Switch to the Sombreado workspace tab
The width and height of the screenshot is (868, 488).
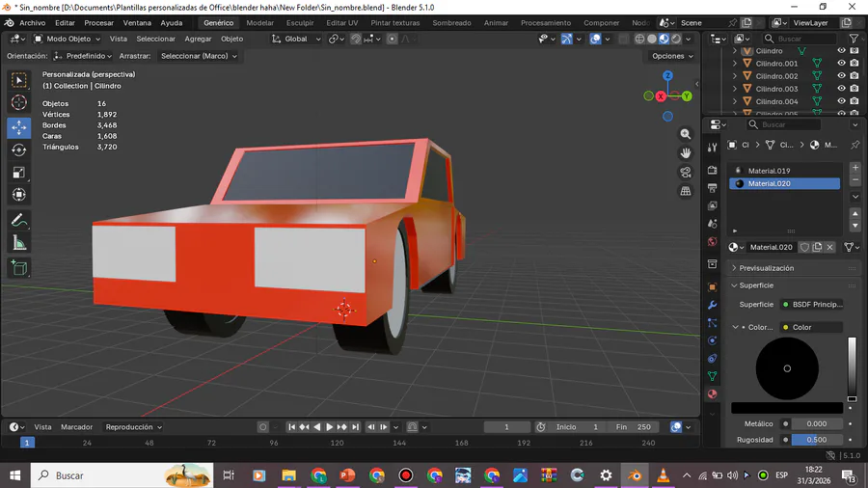451,22
